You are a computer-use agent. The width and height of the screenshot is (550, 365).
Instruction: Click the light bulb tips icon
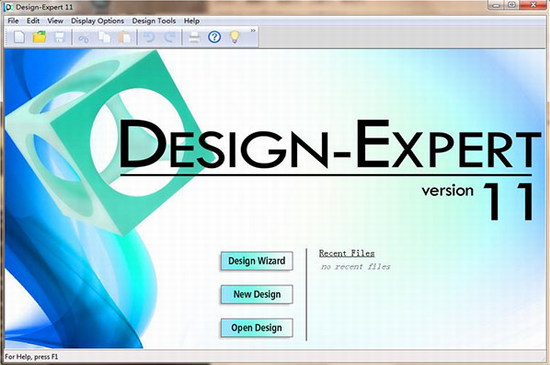pos(235,36)
